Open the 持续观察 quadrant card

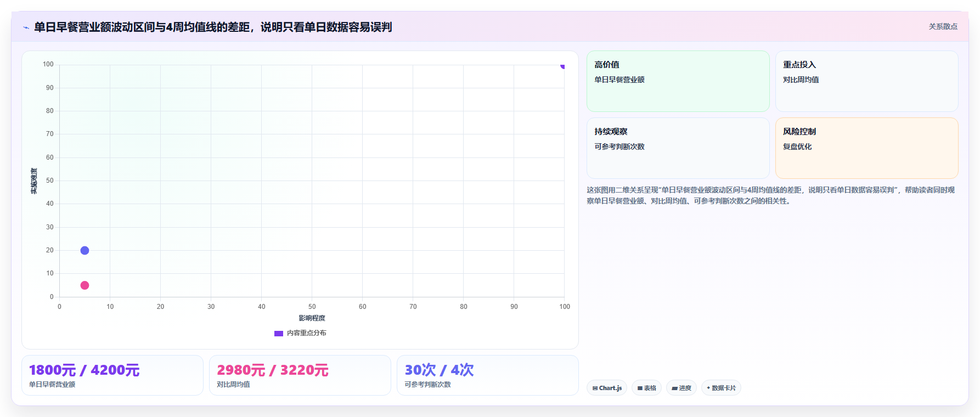(678, 148)
